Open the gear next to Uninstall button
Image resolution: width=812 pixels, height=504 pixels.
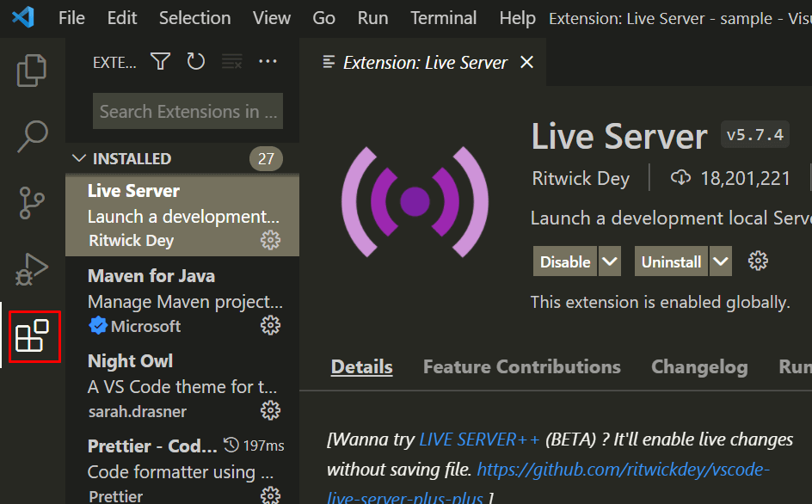click(x=758, y=261)
